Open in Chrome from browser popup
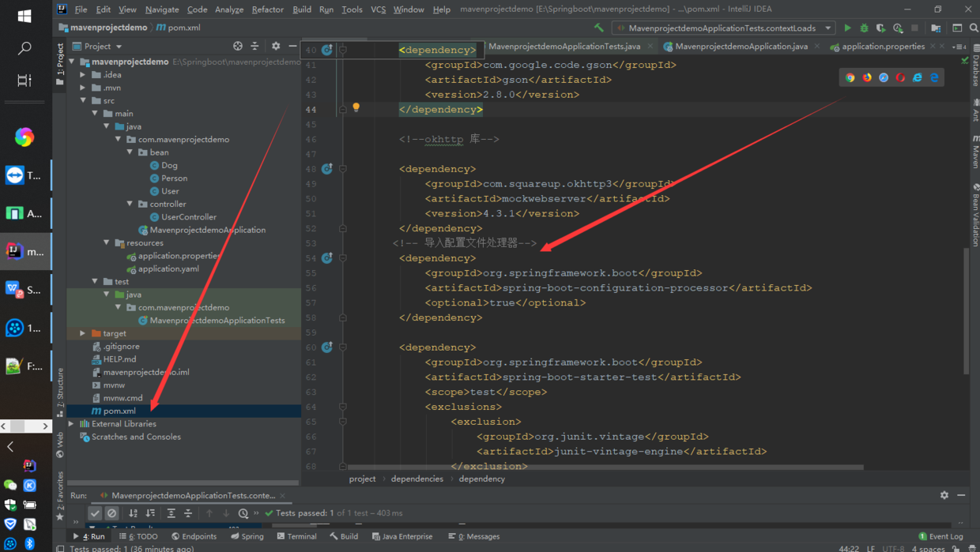Viewport: 980px width, 552px height. [850, 77]
